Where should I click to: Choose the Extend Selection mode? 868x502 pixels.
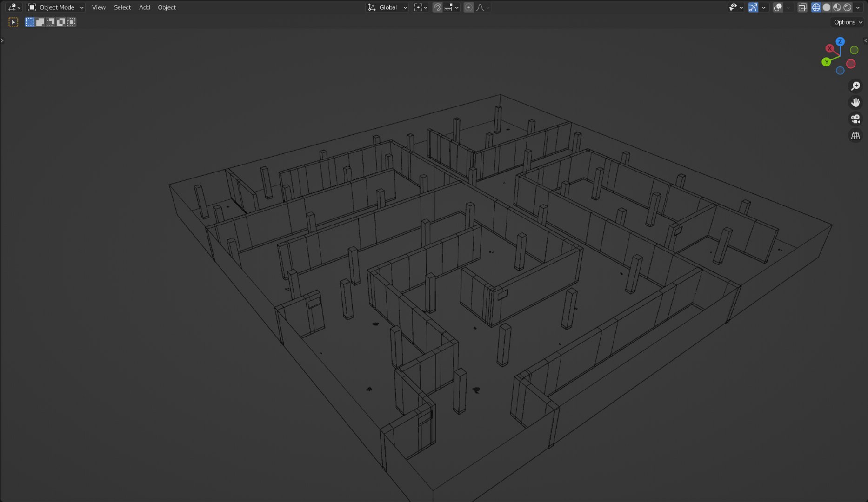[x=40, y=22]
